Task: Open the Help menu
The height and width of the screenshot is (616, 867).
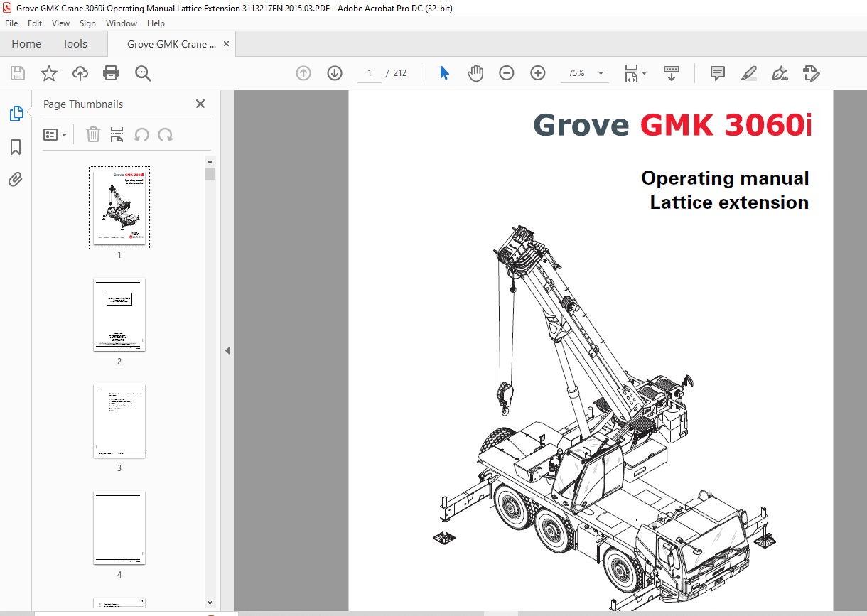Action: [x=156, y=23]
